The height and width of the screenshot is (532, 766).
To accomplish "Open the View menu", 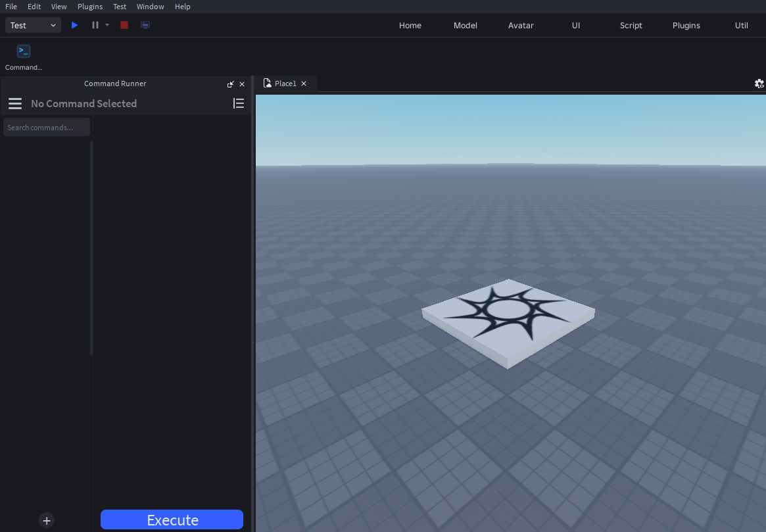I will [59, 7].
